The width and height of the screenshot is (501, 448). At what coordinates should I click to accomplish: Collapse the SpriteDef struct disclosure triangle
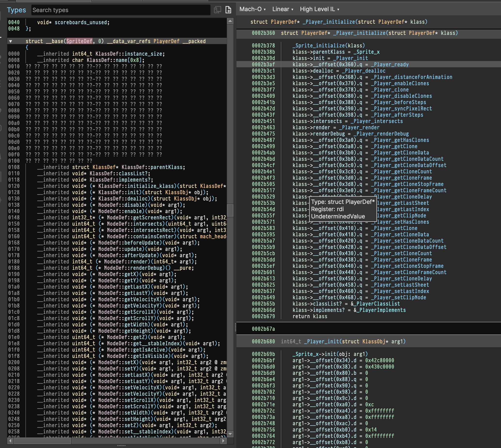pos(10,41)
